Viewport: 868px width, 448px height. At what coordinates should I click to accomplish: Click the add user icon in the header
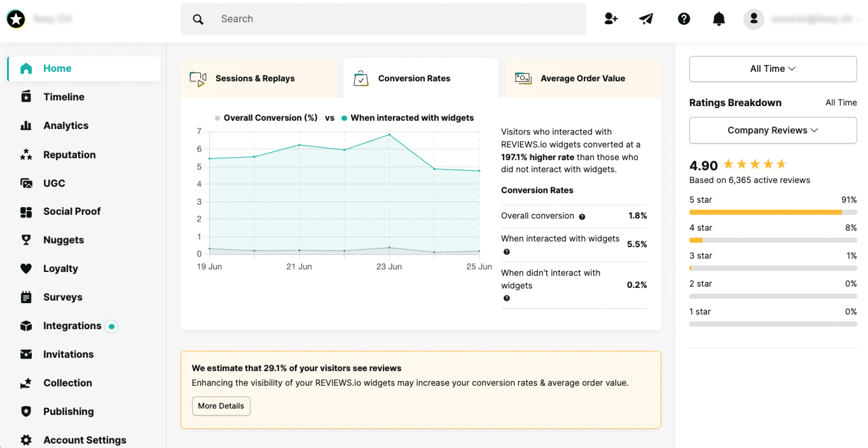[x=610, y=19]
